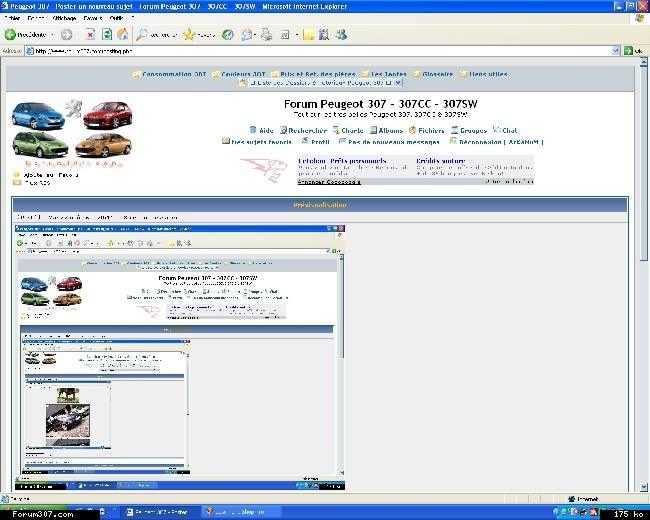
Task: Click the red Peugeot 307 car image
Action: pyautogui.click(x=108, y=114)
